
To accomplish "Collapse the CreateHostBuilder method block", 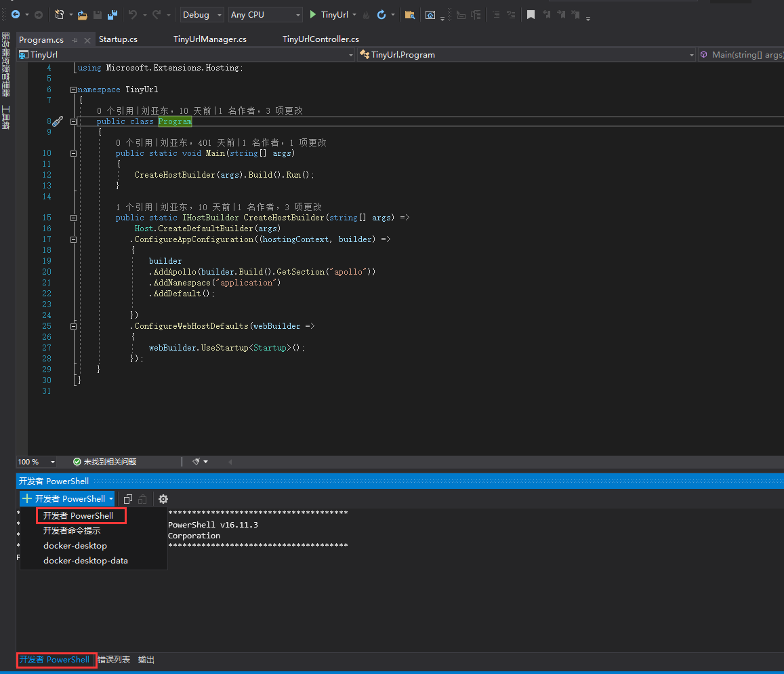I will coord(73,218).
